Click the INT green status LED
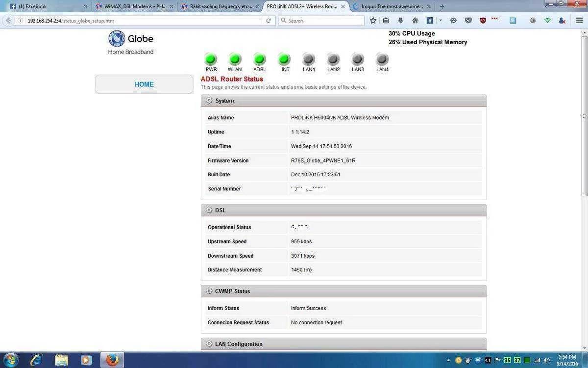Viewport: 588px width, 368px height. point(284,59)
